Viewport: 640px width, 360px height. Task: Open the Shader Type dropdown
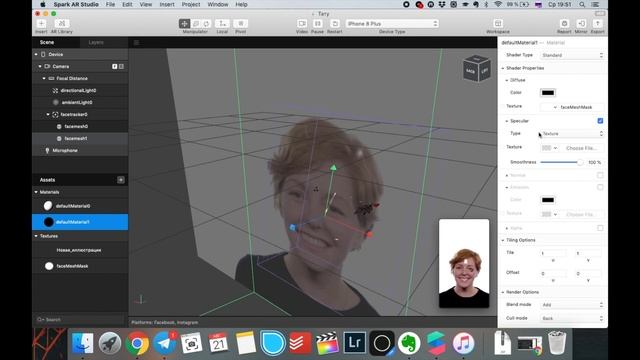572,55
